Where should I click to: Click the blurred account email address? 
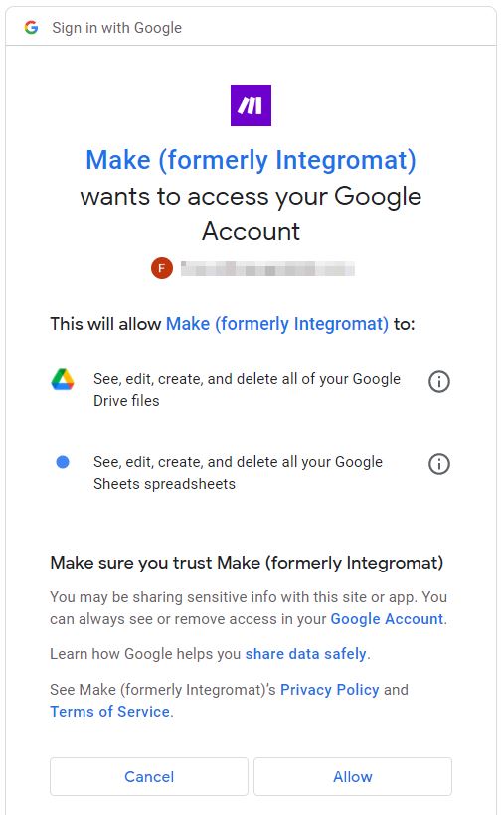pos(267,268)
